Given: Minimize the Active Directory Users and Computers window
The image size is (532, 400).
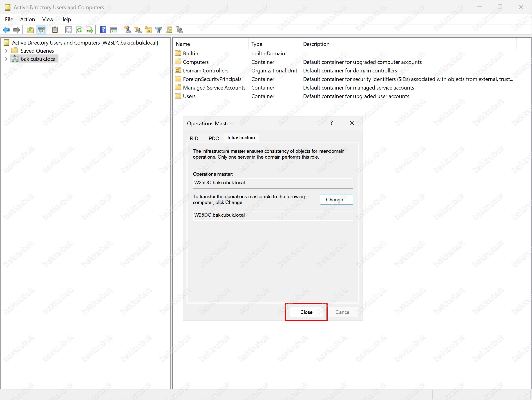Looking at the screenshot, I should 480,7.
